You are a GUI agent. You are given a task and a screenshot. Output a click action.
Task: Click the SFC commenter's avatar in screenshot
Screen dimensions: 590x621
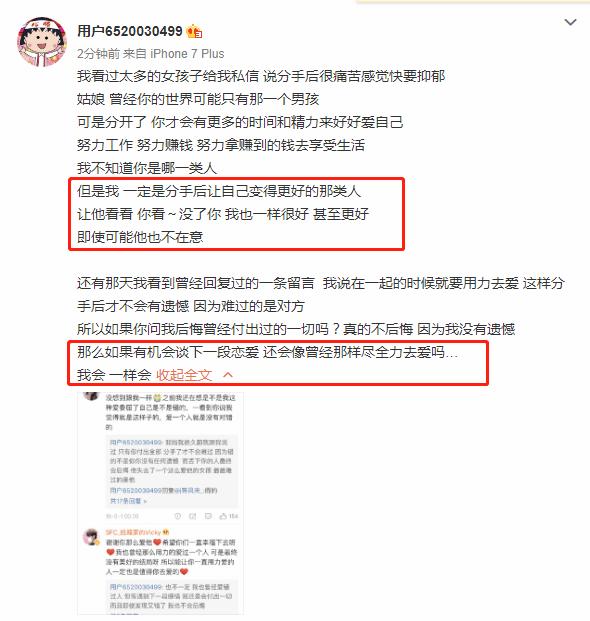[x=91, y=537]
